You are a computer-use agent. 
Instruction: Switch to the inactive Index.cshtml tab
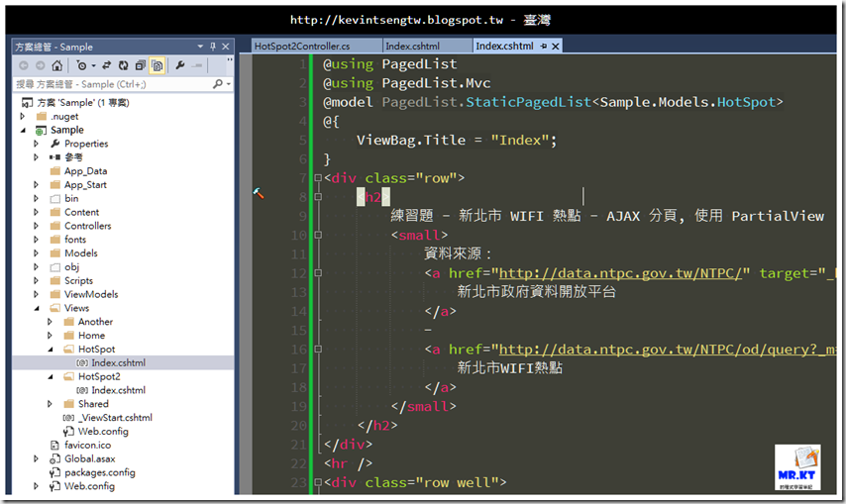pyautogui.click(x=427, y=47)
